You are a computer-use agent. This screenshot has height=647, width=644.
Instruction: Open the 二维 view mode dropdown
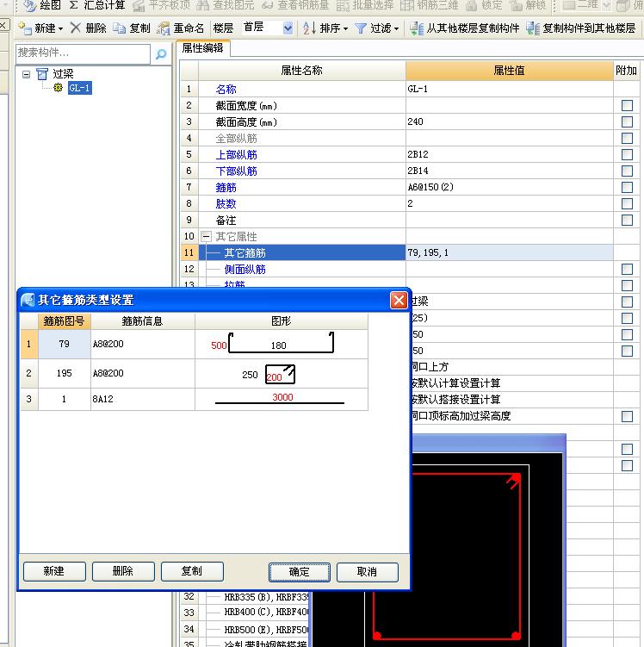(606, 5)
